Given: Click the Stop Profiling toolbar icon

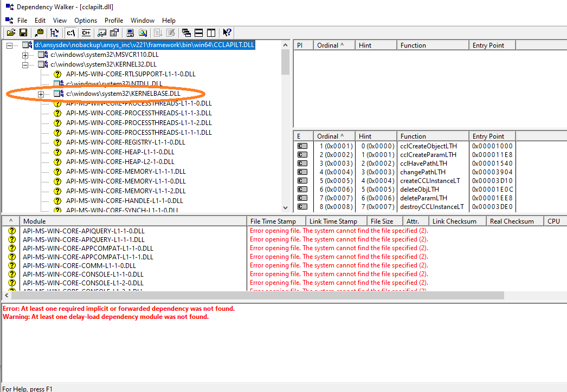Looking at the screenshot, I should (x=171, y=33).
